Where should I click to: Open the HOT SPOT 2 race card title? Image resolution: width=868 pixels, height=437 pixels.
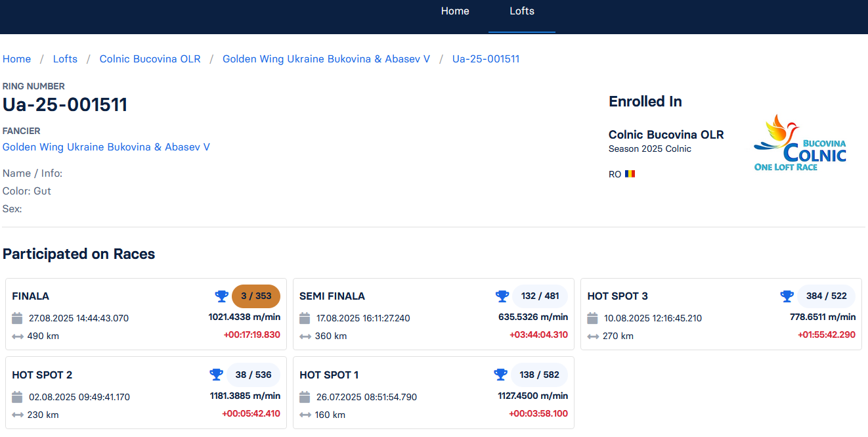42,375
